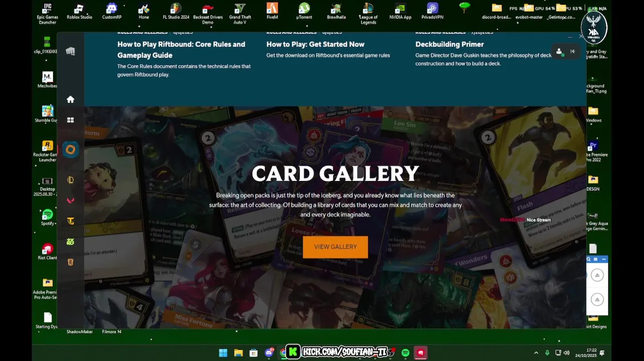Image resolution: width=644 pixels, height=361 pixels.
Task: Show hidden system tray icons
Action: tap(536, 353)
